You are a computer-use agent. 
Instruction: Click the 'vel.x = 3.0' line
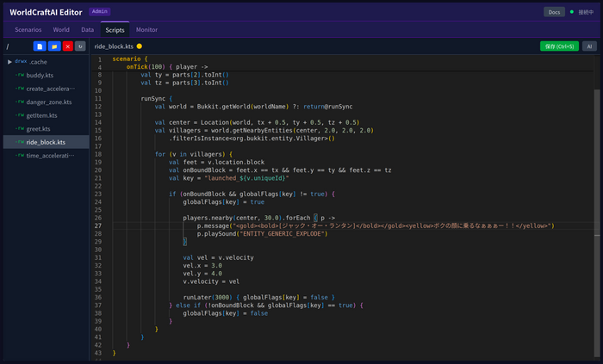pos(202,266)
